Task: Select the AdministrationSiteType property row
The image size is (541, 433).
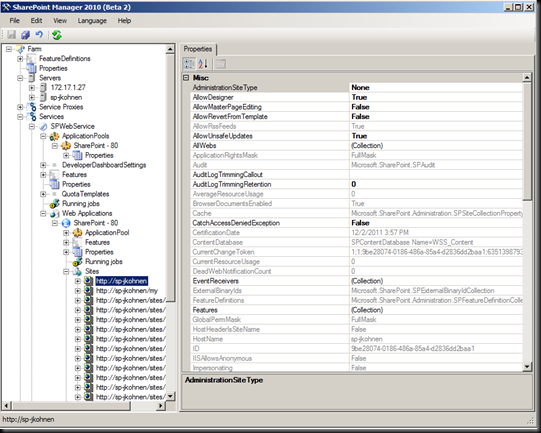Action: click(x=356, y=88)
